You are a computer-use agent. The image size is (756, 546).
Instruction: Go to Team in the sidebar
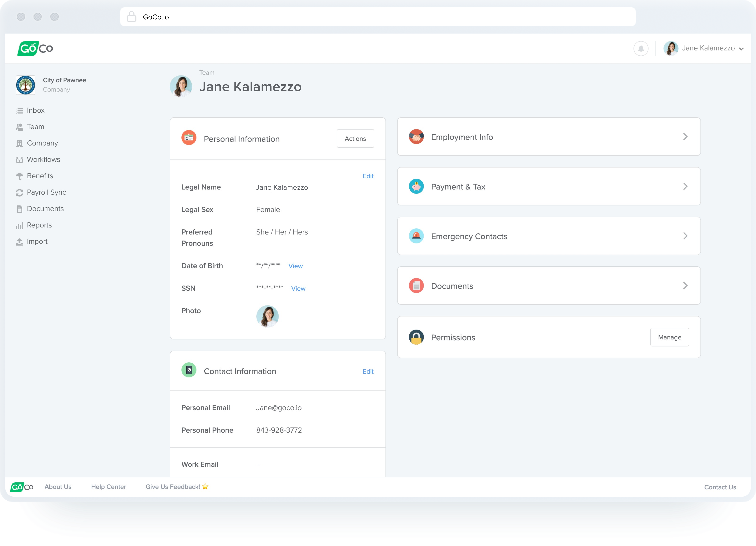coord(35,127)
